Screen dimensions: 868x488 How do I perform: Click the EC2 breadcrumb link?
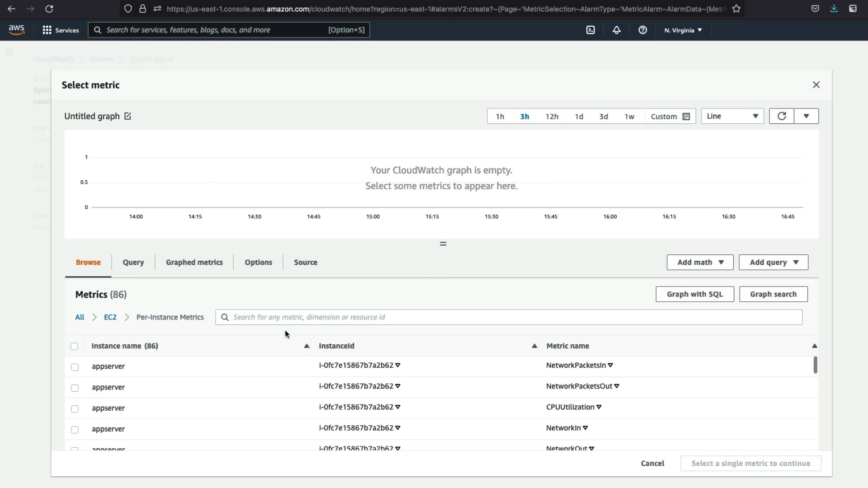[x=110, y=317]
